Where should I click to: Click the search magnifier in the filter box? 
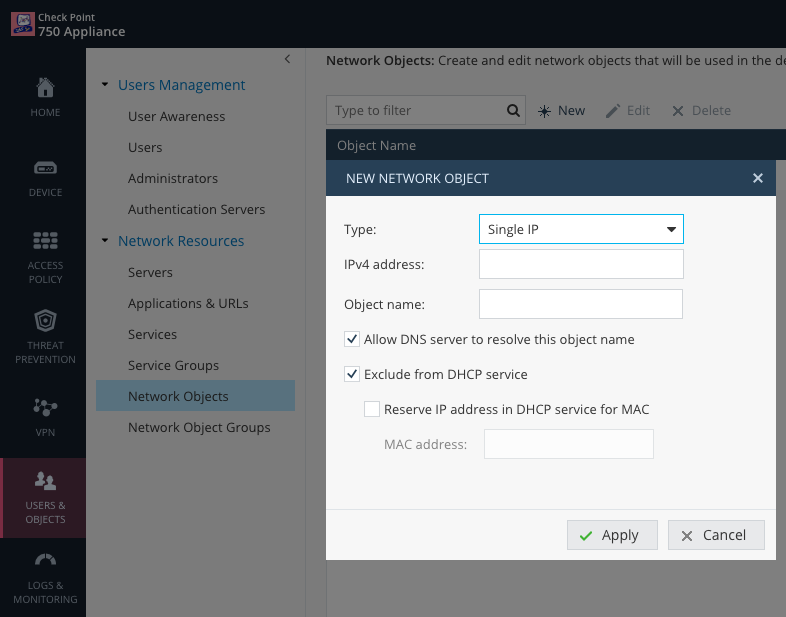click(x=513, y=110)
